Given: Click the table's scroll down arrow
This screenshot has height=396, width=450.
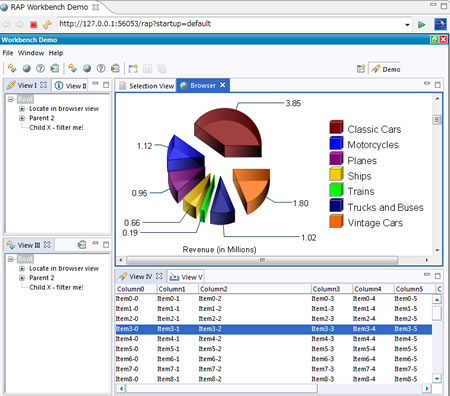Looking at the screenshot, I should tap(437, 378).
